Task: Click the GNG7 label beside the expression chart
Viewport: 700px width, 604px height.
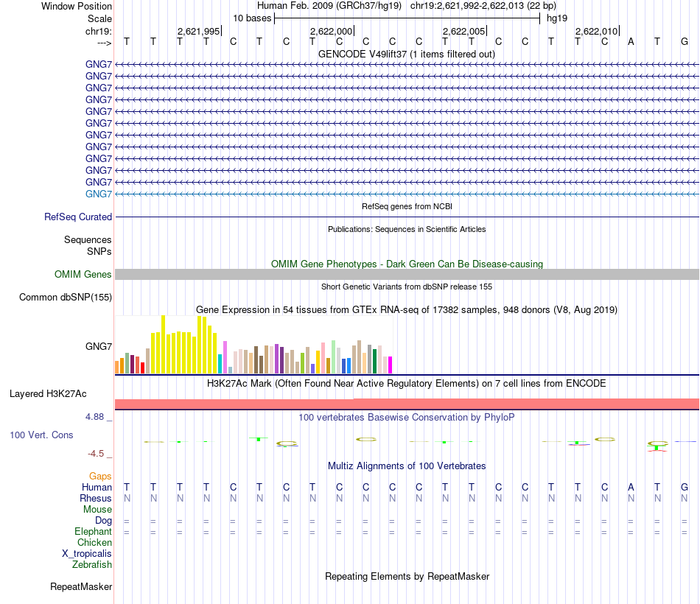Action: click(x=99, y=346)
